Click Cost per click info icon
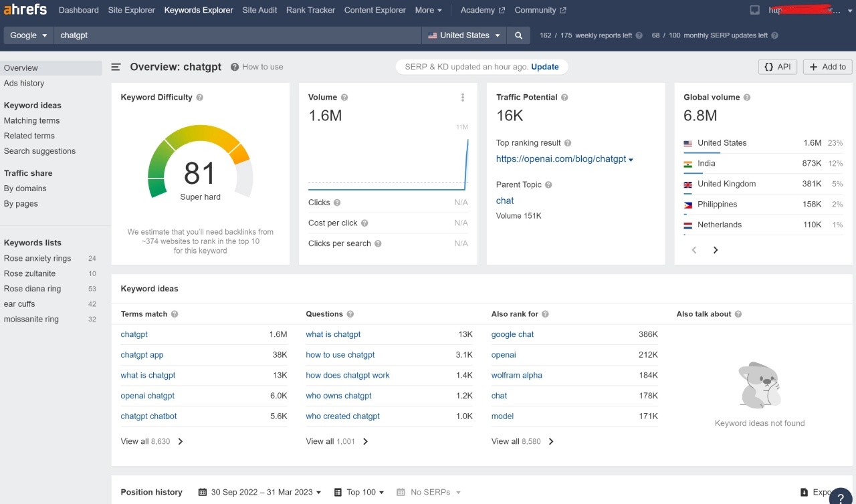Image resolution: width=856 pixels, height=504 pixels. (364, 223)
